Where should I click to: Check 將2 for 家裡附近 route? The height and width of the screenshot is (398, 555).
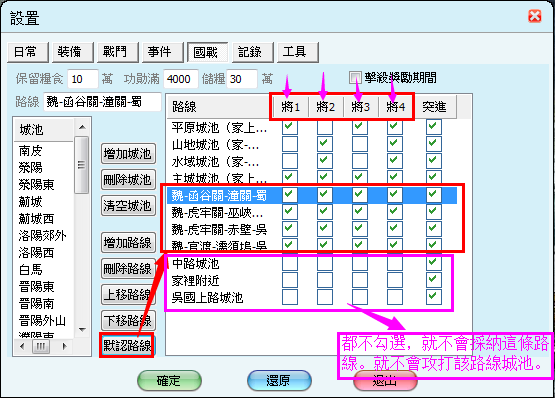tap(325, 280)
